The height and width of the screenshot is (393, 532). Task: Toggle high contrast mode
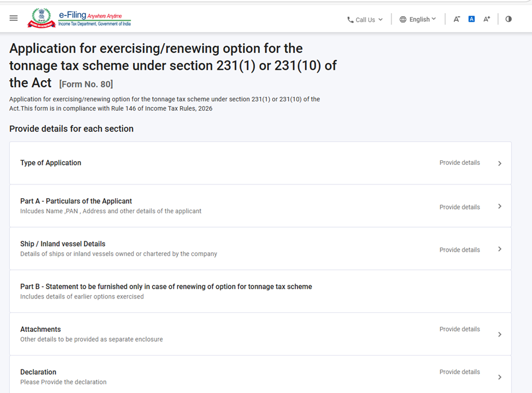508,19
